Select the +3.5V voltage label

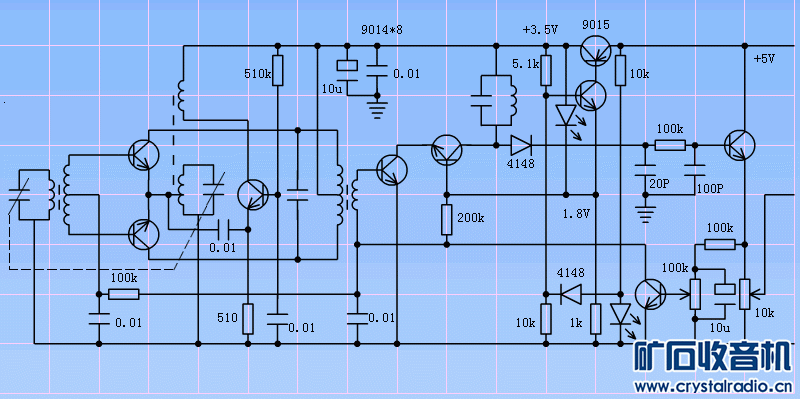[540, 30]
